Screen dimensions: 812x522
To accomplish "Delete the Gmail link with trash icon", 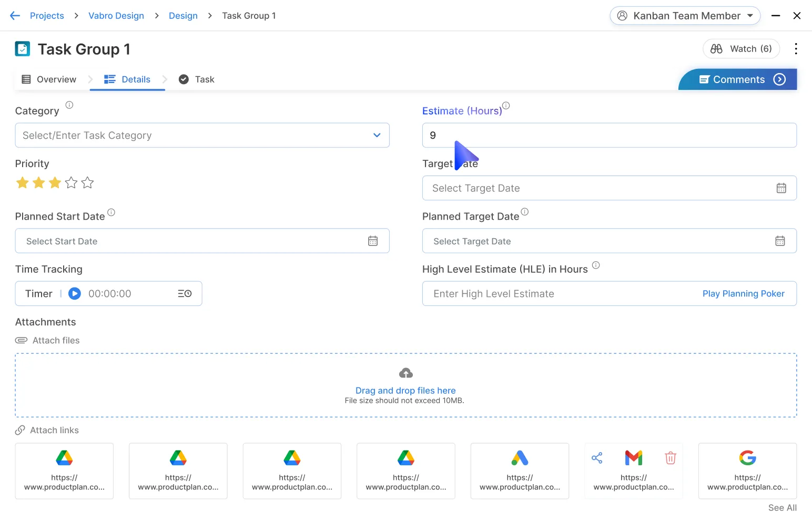I will 670,458.
